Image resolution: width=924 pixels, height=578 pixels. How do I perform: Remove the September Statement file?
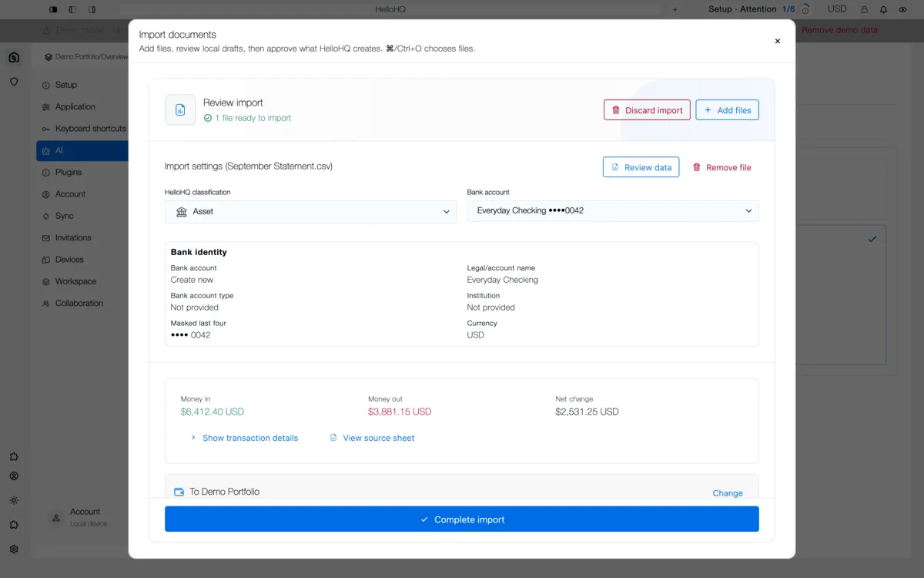[x=721, y=167]
